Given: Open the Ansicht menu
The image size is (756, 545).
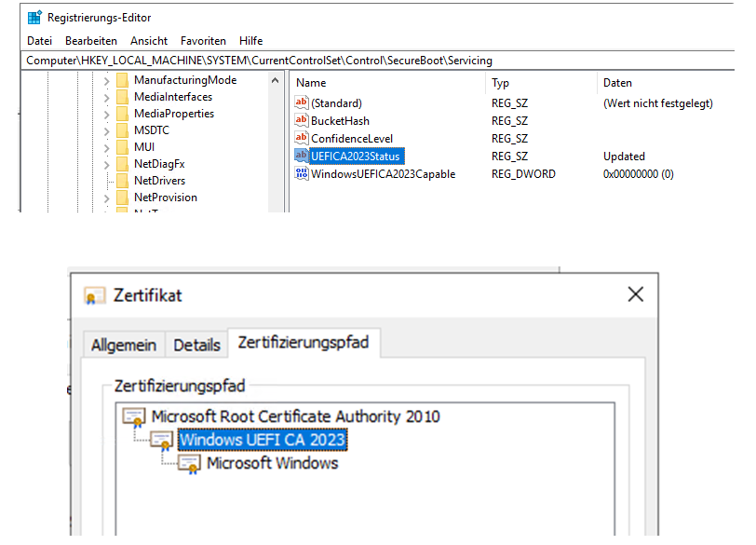Looking at the screenshot, I should point(149,41).
